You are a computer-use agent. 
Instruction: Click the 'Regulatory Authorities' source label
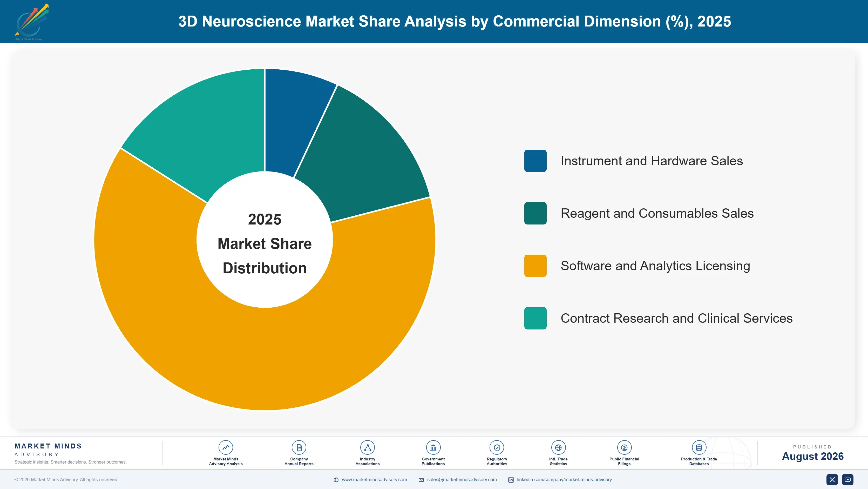(497, 461)
